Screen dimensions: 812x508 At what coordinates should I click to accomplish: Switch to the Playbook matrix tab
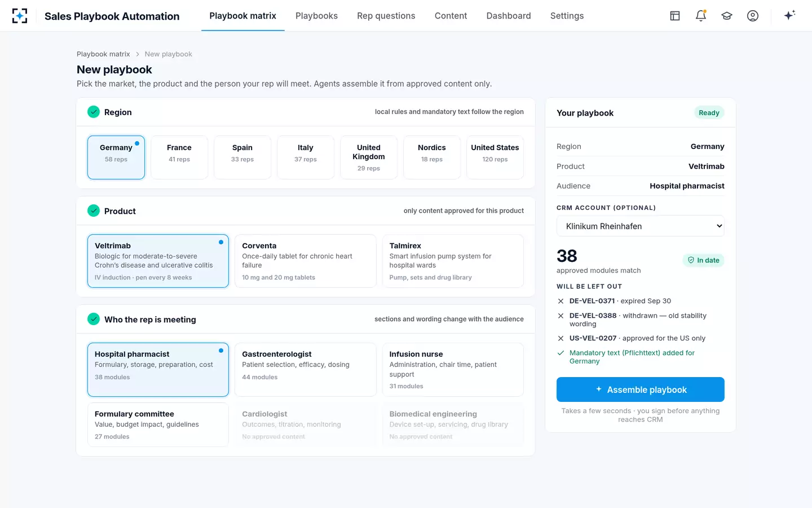243,16
